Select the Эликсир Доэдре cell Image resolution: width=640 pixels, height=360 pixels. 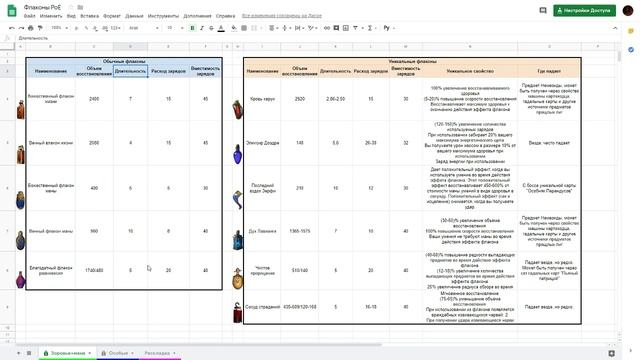[262, 143]
